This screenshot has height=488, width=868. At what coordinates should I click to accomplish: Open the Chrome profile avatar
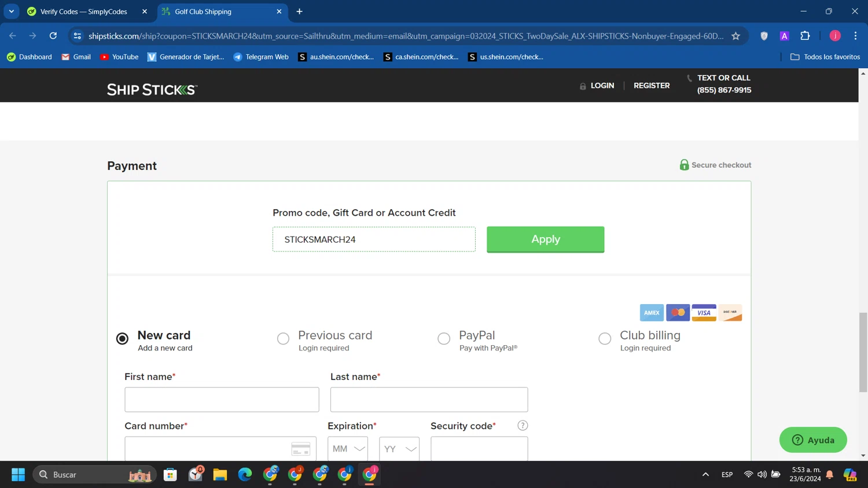point(835,36)
